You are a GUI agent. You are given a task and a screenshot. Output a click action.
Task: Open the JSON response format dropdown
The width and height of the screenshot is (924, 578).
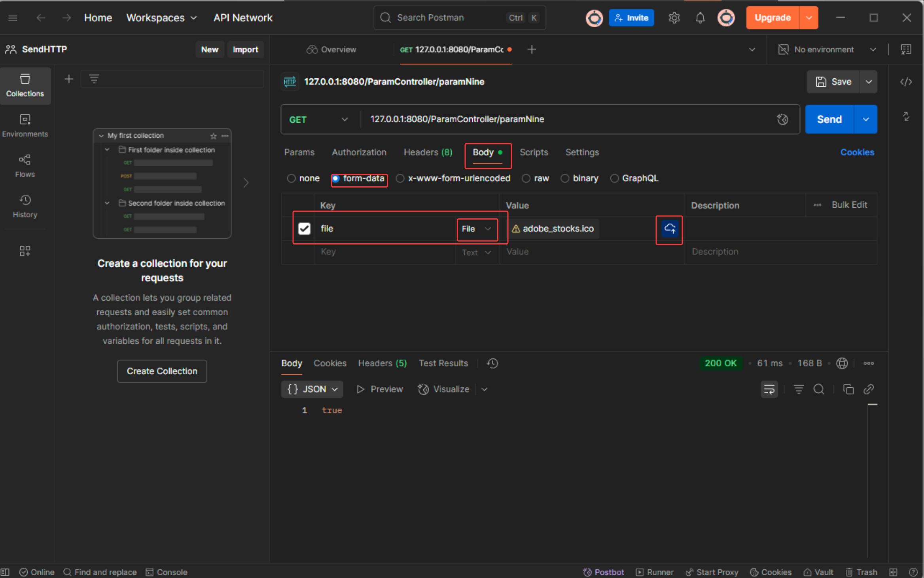312,389
